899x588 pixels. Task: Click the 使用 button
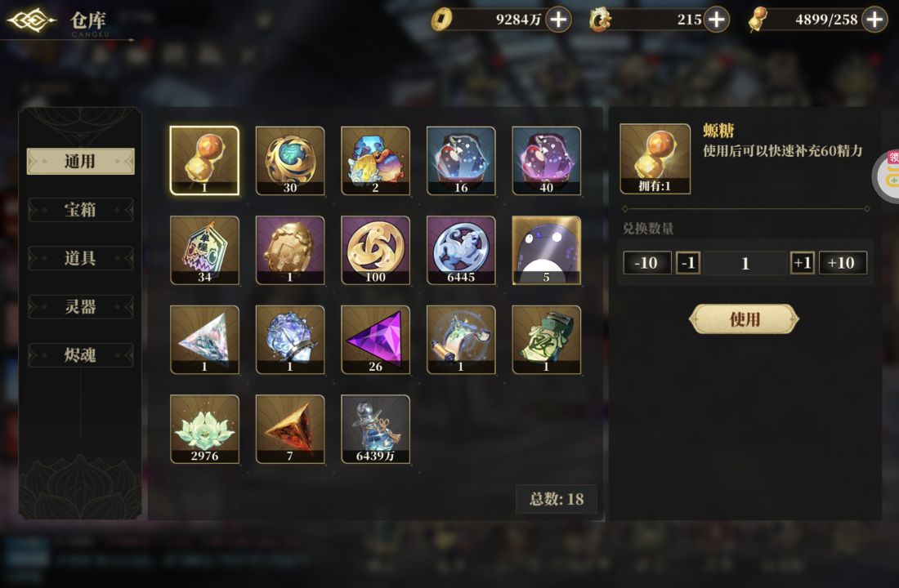click(x=745, y=319)
